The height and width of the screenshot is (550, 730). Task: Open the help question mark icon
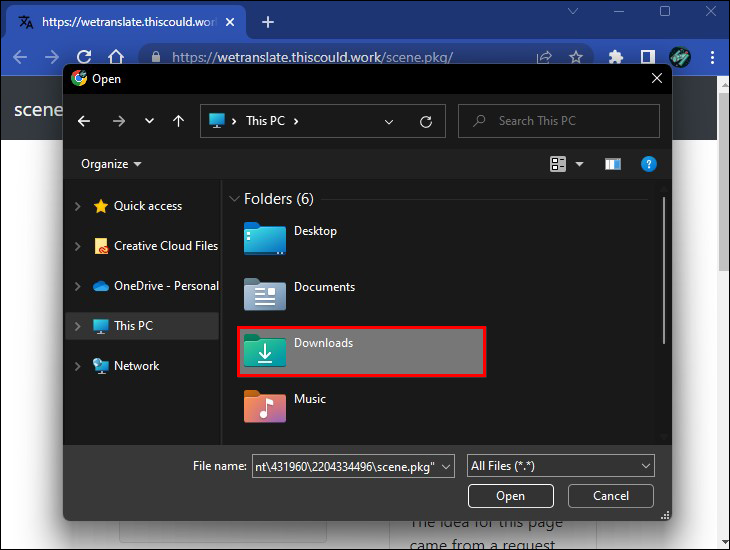pyautogui.click(x=649, y=164)
